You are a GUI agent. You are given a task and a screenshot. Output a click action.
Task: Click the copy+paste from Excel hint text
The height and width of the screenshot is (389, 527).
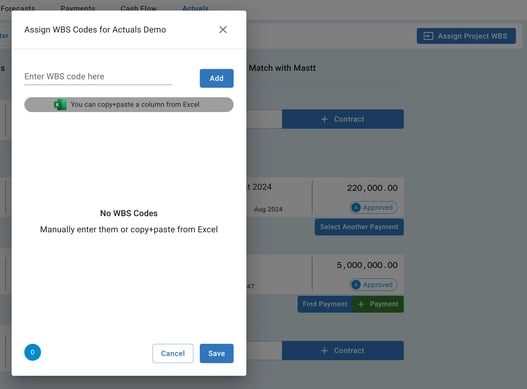[x=136, y=105]
